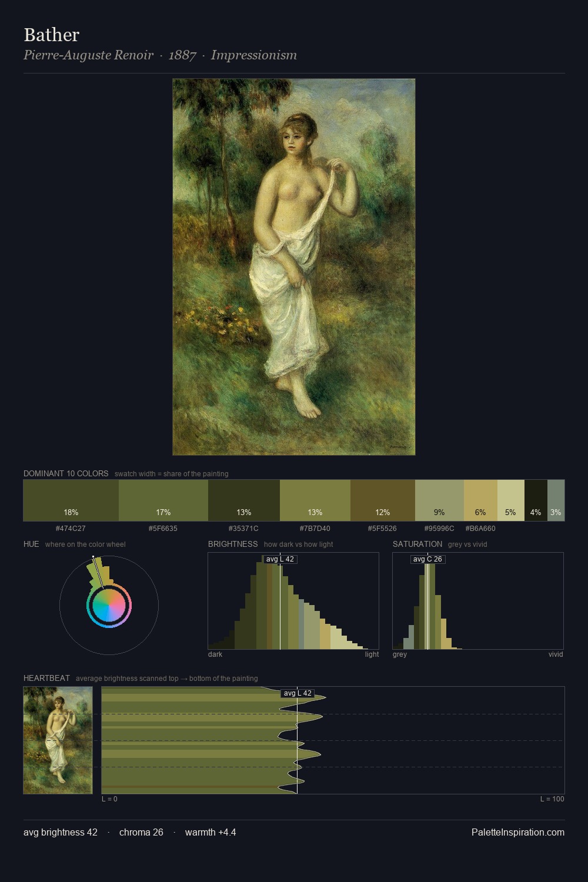Click the avg L 42 label in Heartbeat

point(298,693)
